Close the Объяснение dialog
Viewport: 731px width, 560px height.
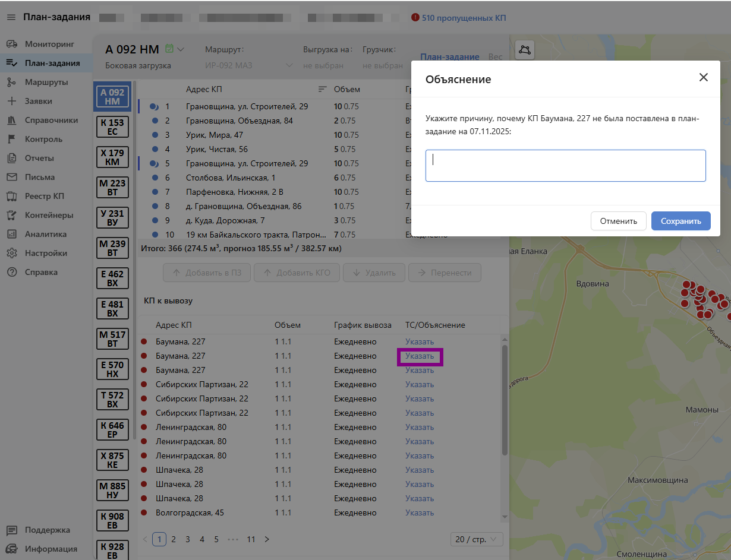point(704,78)
